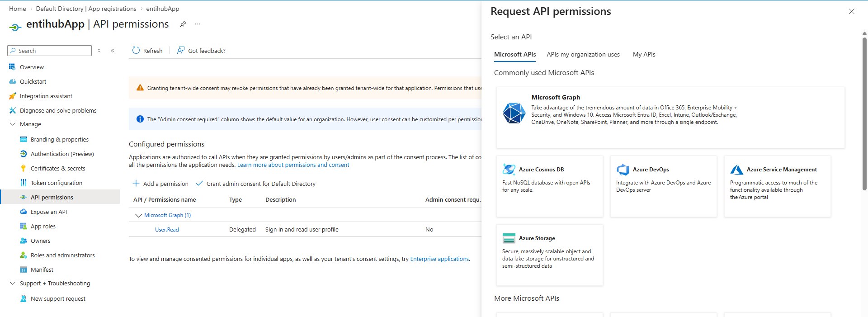Open API permissions in sidebar

pos(60,197)
